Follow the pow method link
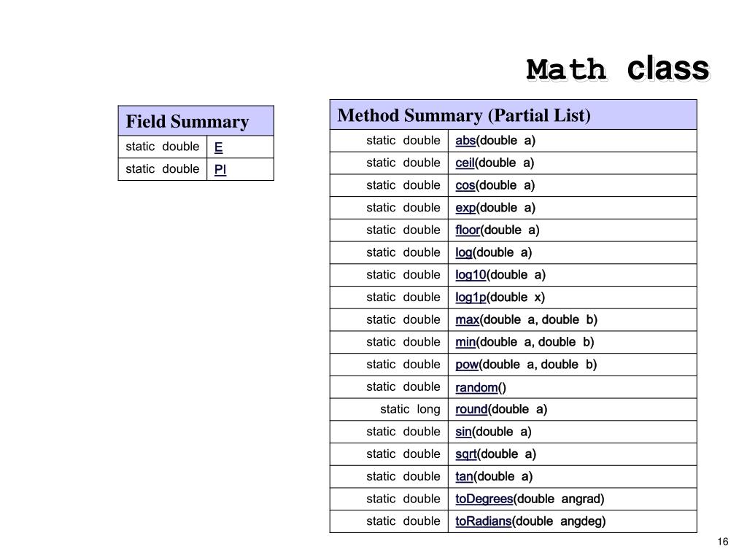The image size is (747, 560). 467,365
